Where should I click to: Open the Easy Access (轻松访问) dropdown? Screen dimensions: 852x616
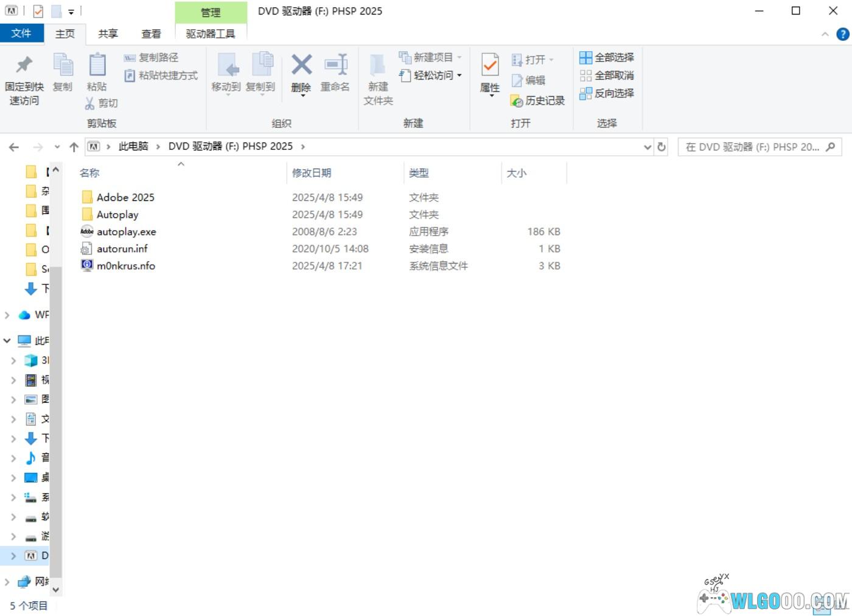click(431, 75)
